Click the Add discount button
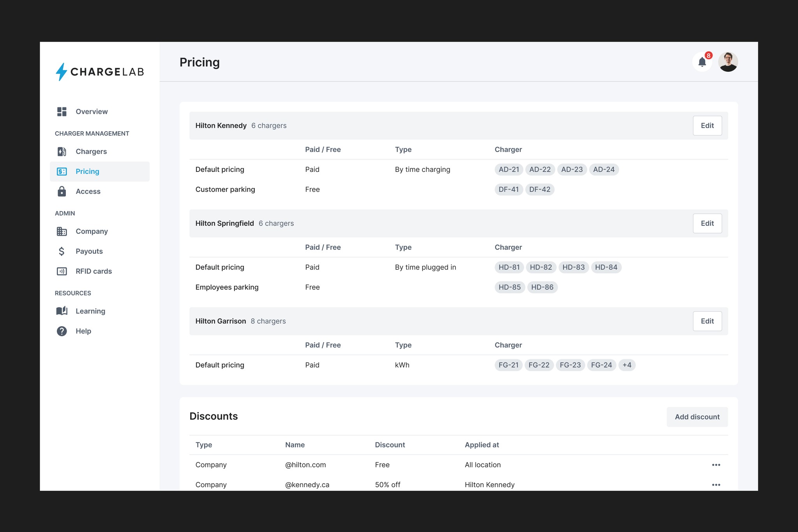Image resolution: width=798 pixels, height=532 pixels. pos(697,417)
